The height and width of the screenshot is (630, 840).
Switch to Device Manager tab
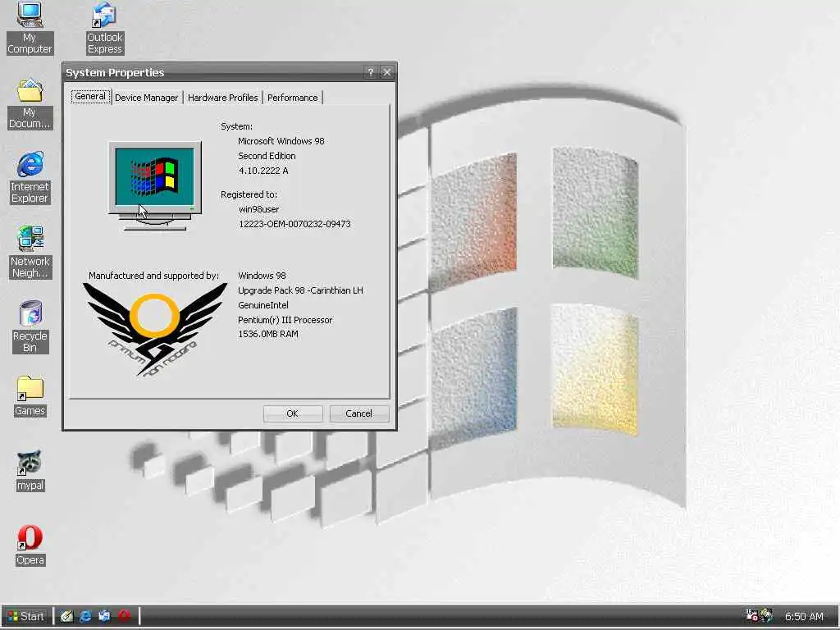click(x=146, y=98)
